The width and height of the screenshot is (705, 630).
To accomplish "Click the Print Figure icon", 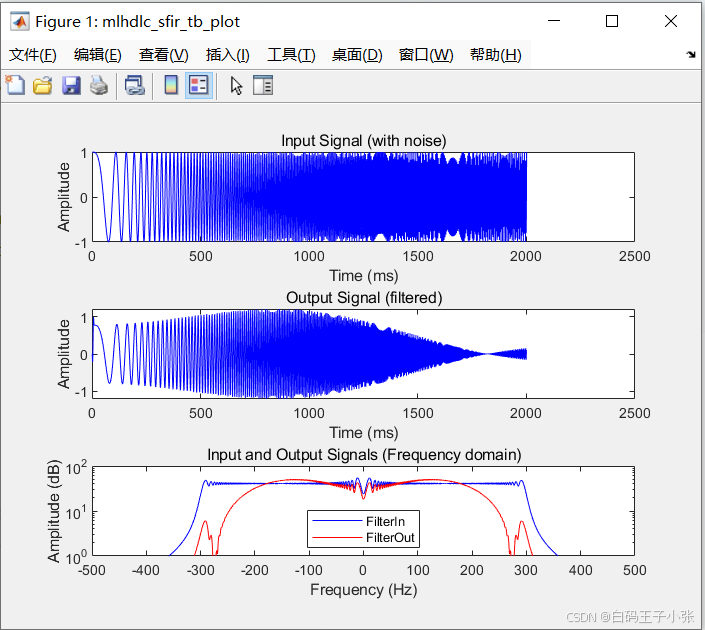I will 99,85.
